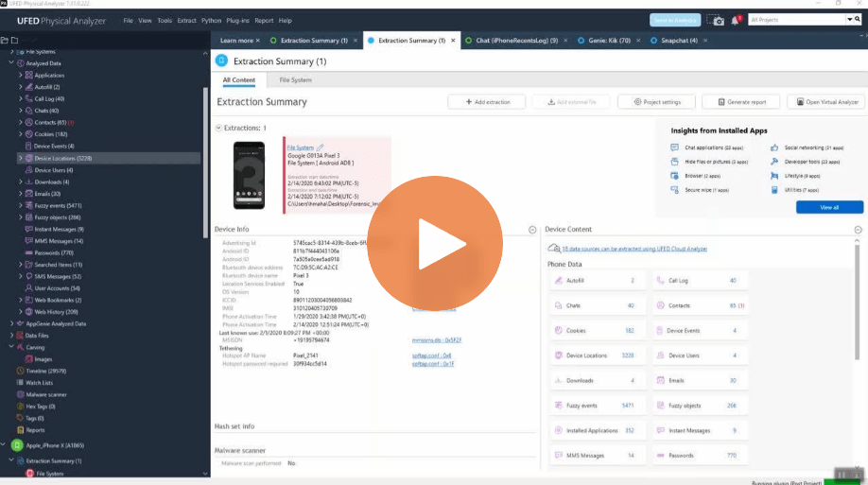Click the Send to Analytics button

tap(675, 20)
